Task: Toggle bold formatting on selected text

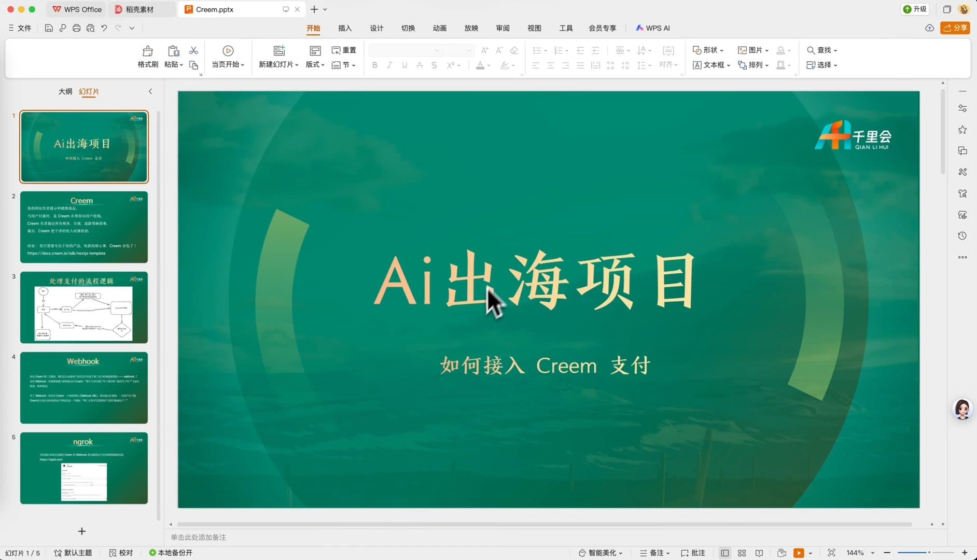Action: (374, 65)
